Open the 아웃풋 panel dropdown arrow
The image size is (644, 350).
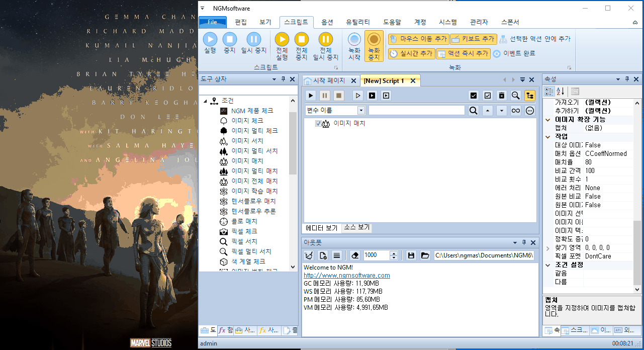(514, 242)
